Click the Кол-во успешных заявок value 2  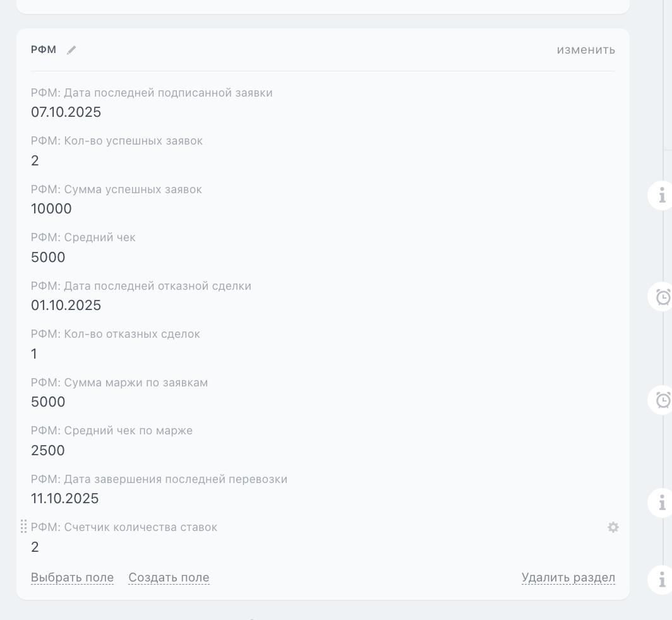(35, 161)
